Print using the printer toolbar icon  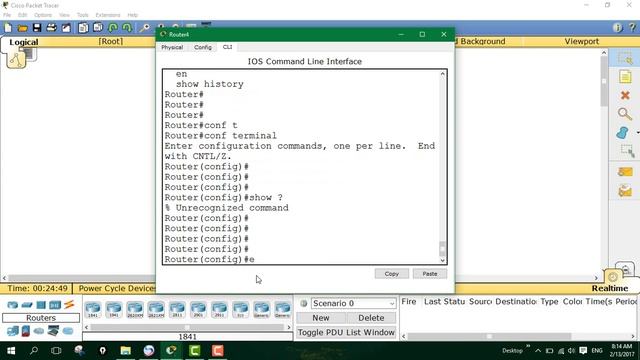click(51, 28)
